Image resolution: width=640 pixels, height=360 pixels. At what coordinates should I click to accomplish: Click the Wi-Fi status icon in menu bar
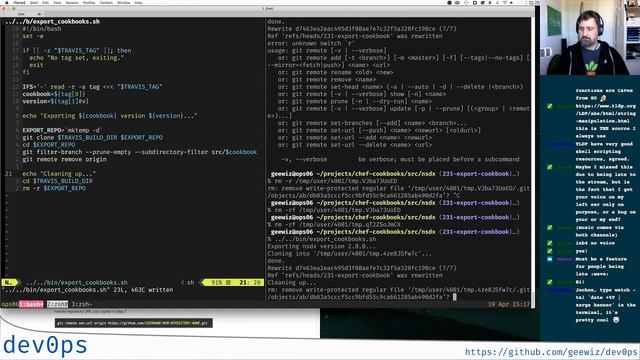tap(504, 2)
